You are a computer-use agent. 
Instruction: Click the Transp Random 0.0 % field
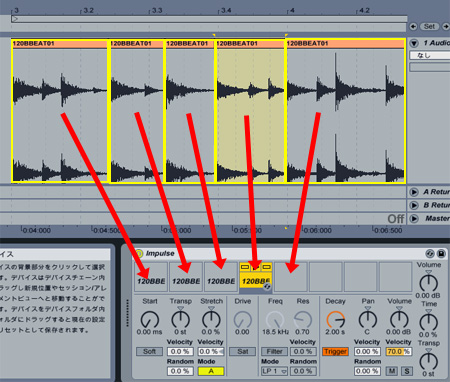180,371
